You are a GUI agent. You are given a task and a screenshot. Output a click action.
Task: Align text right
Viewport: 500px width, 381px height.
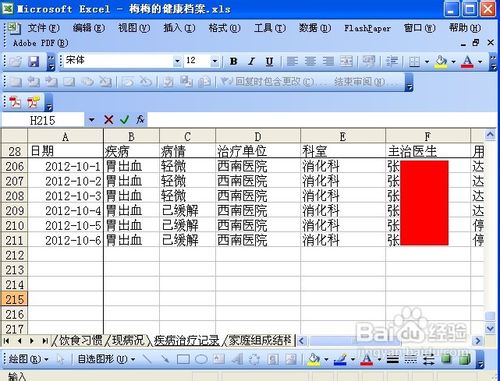(x=328, y=61)
